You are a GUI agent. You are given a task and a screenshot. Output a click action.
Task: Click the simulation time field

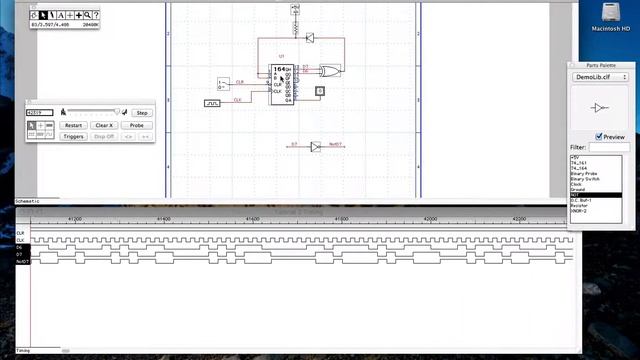pyautogui.click(x=40, y=112)
